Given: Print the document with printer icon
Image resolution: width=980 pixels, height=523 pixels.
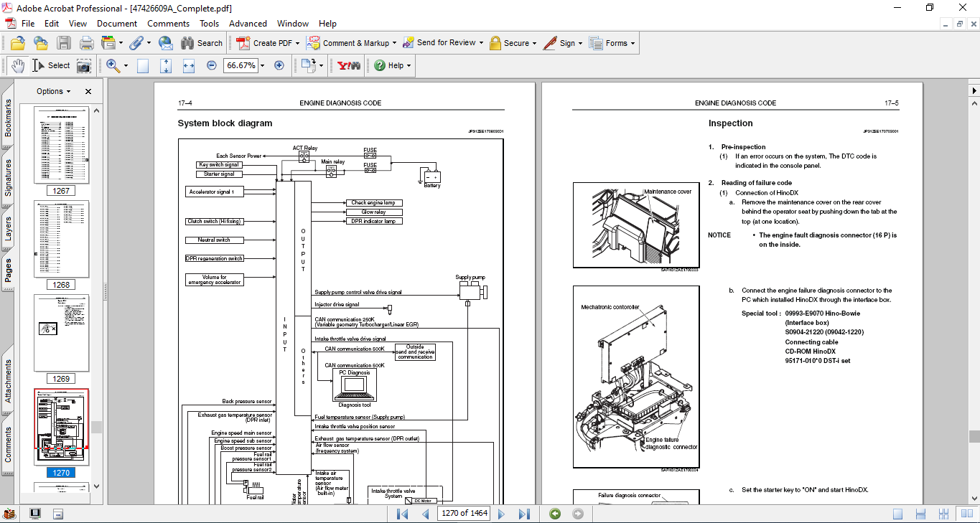Looking at the screenshot, I should pos(87,43).
